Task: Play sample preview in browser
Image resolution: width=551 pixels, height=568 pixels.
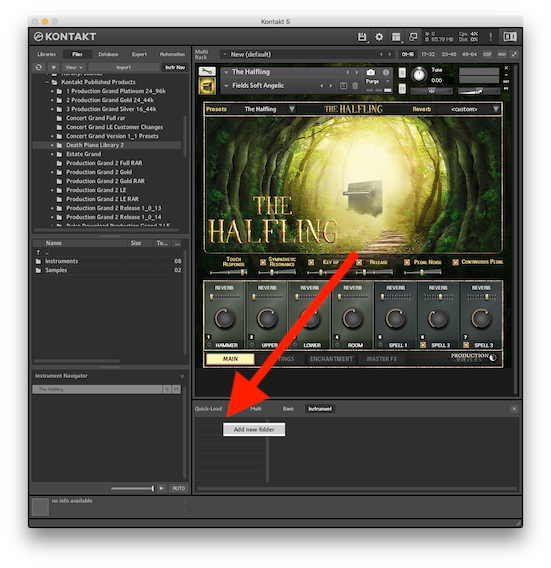Action: click(161, 488)
